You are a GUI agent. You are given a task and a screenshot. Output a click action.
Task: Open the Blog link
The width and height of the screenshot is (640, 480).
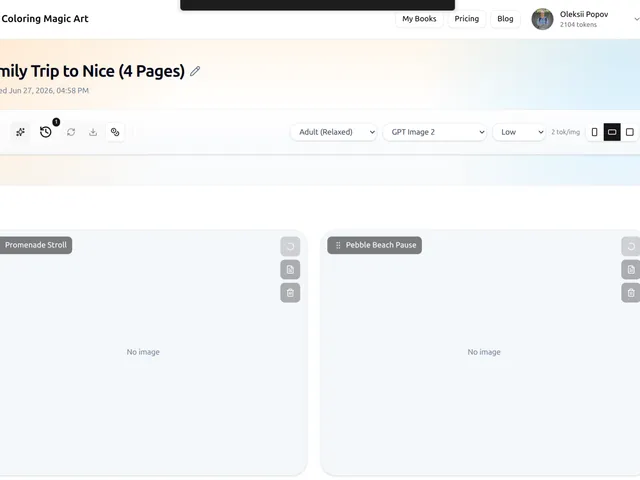tap(505, 19)
